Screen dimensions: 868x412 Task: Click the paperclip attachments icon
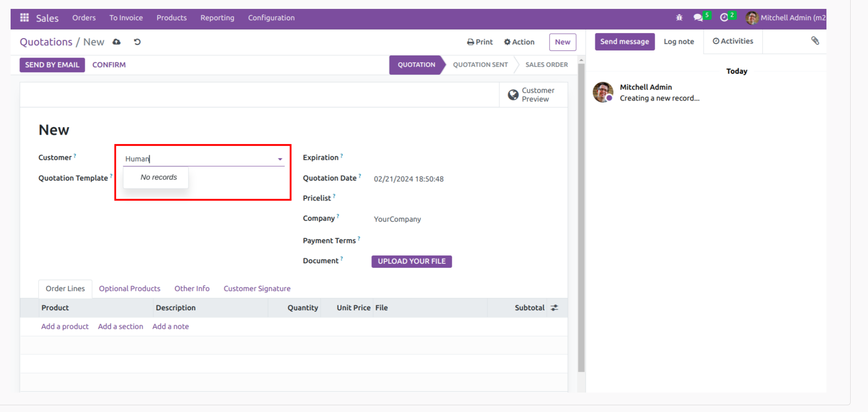coord(815,41)
